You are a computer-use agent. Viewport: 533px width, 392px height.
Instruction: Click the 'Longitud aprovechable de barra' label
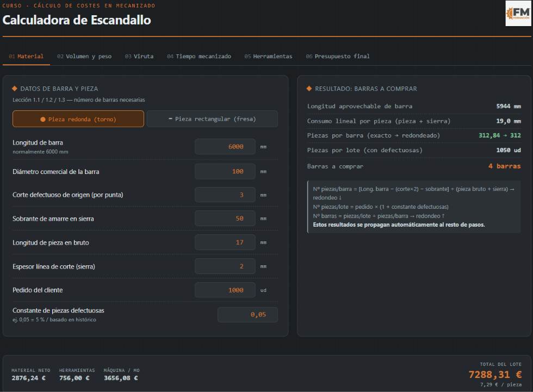tap(360, 107)
